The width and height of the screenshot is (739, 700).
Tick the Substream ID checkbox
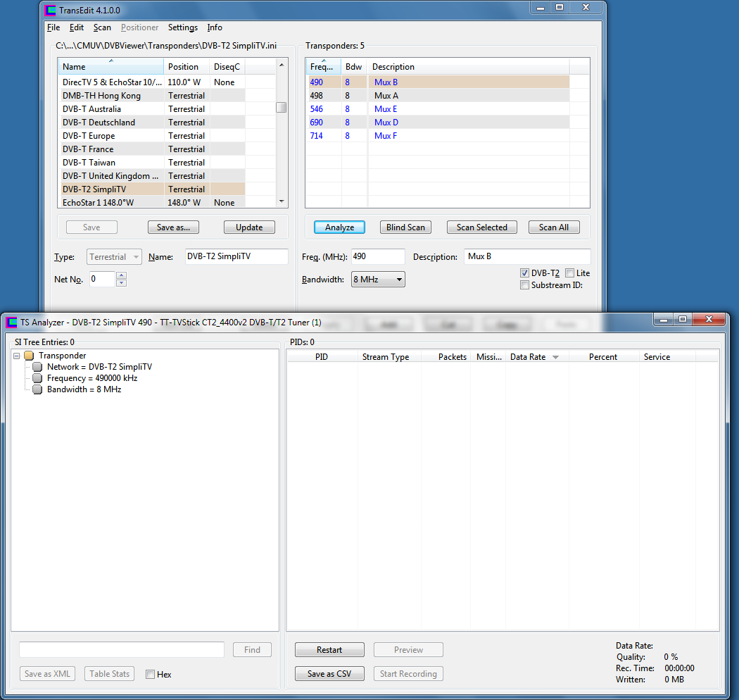pyautogui.click(x=524, y=285)
